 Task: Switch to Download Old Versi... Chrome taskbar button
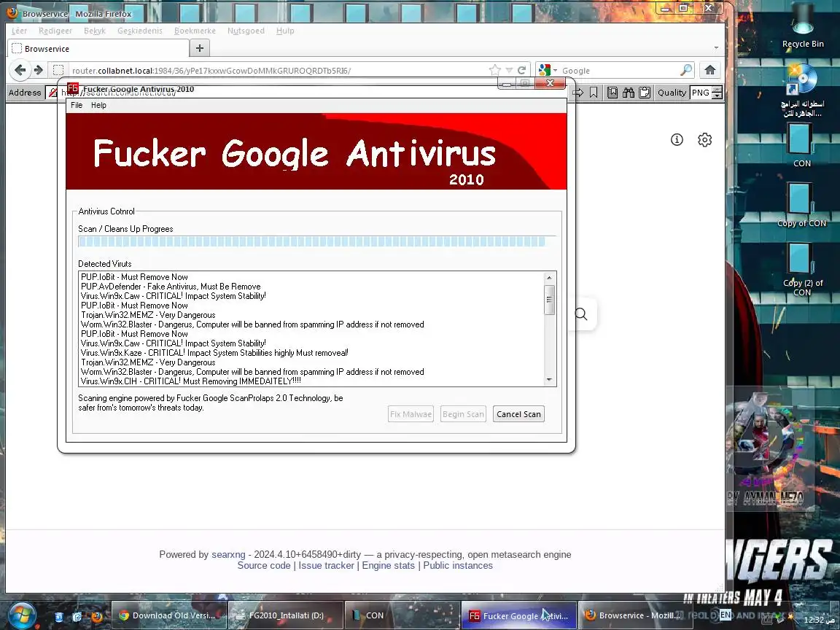pyautogui.click(x=168, y=616)
